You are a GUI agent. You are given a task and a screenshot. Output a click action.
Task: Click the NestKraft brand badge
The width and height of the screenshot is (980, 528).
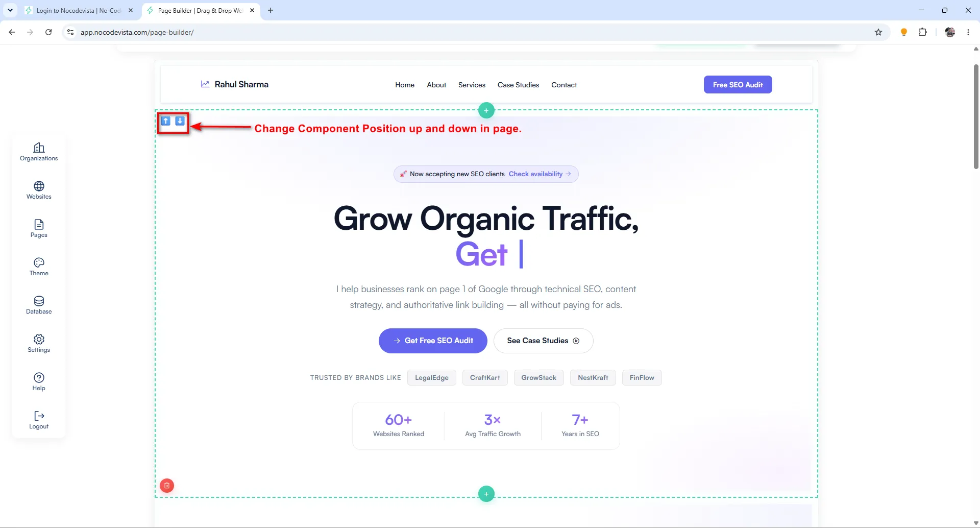pos(593,378)
